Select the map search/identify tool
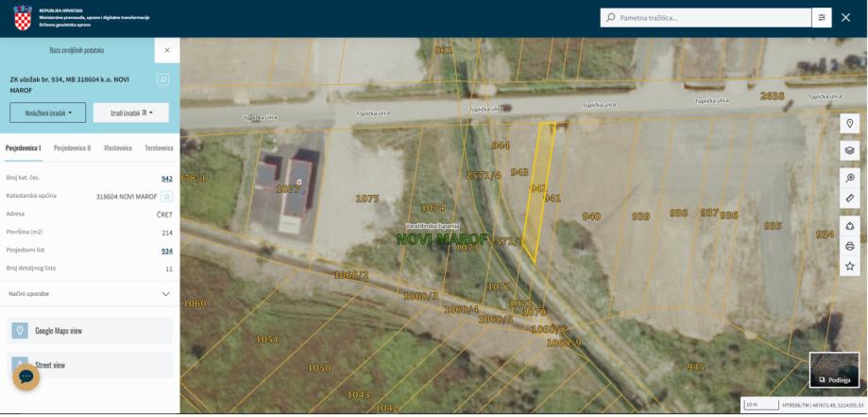The height and width of the screenshot is (417, 868). coord(850,178)
